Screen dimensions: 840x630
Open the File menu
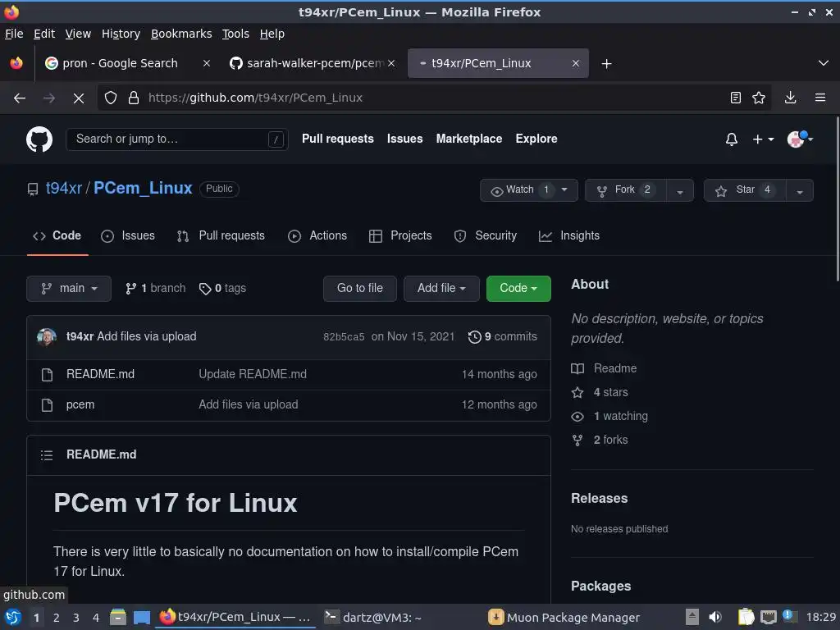(14, 34)
